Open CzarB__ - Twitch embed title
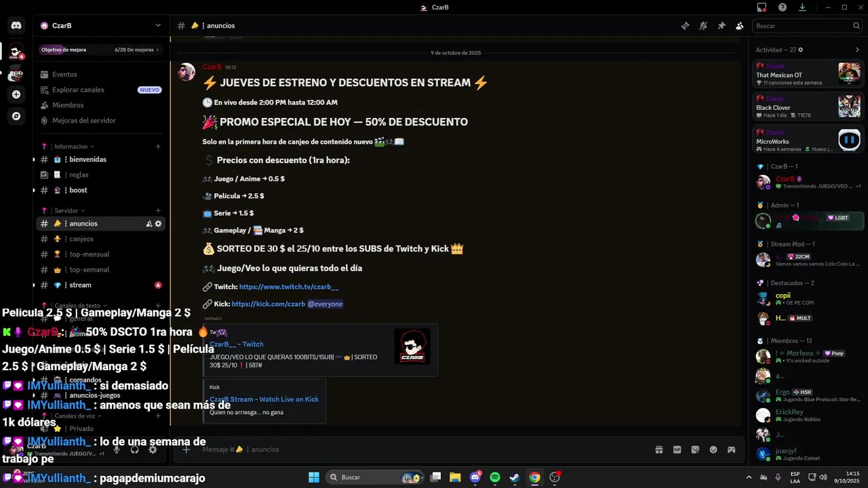The image size is (868, 488). tap(236, 344)
